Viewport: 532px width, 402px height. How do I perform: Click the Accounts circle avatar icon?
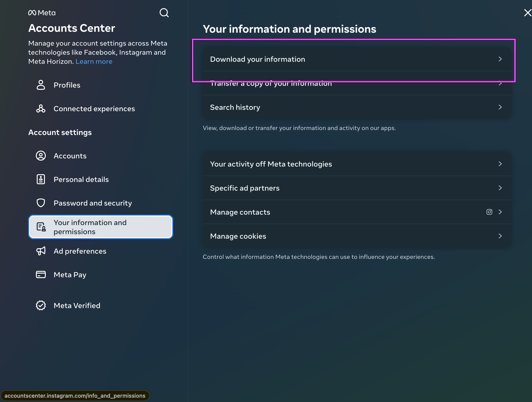click(x=41, y=156)
